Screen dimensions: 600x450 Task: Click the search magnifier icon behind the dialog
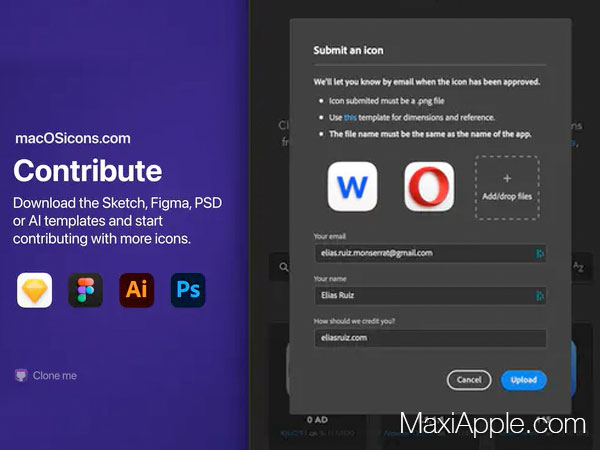284,267
